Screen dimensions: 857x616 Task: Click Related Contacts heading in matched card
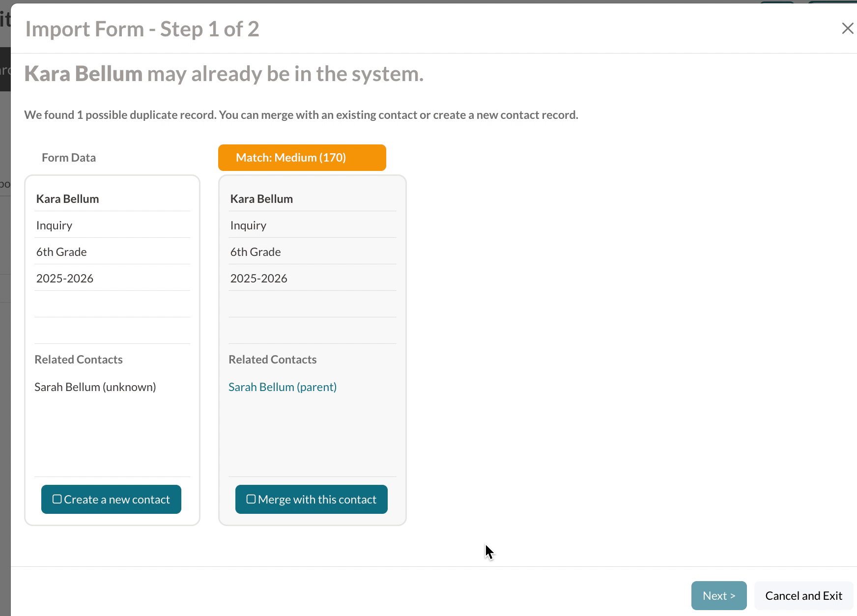point(273,360)
